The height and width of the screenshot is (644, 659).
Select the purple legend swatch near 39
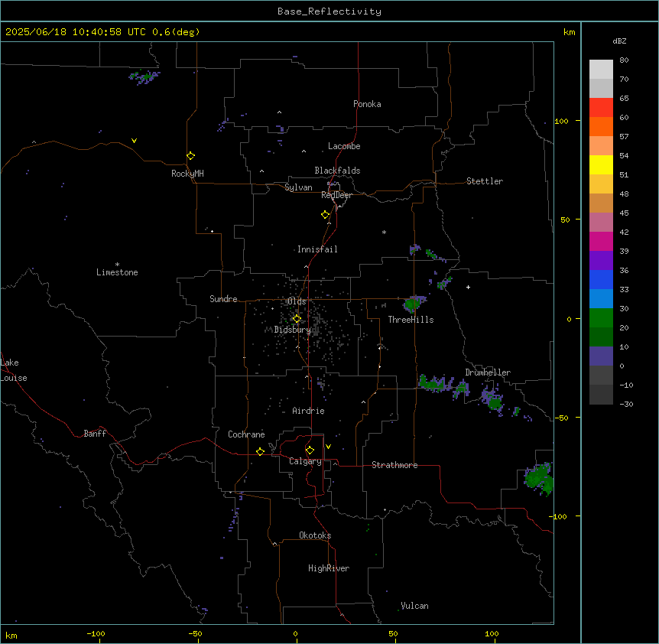[601, 260]
